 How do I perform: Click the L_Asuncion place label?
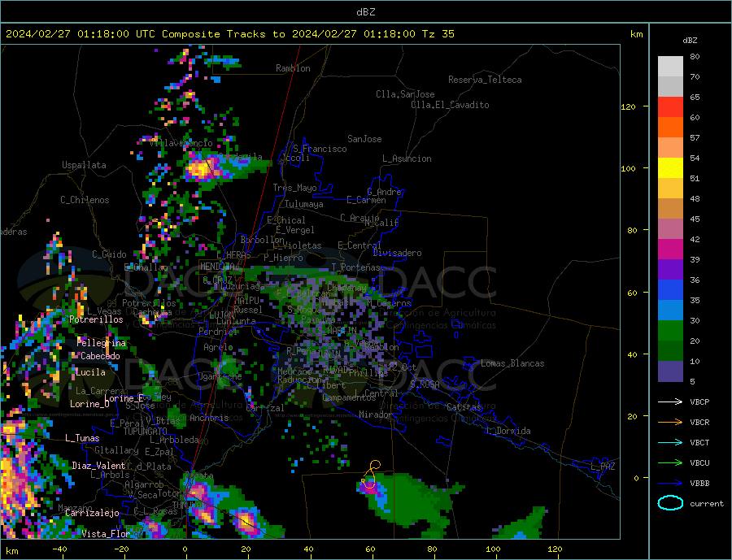(x=407, y=158)
